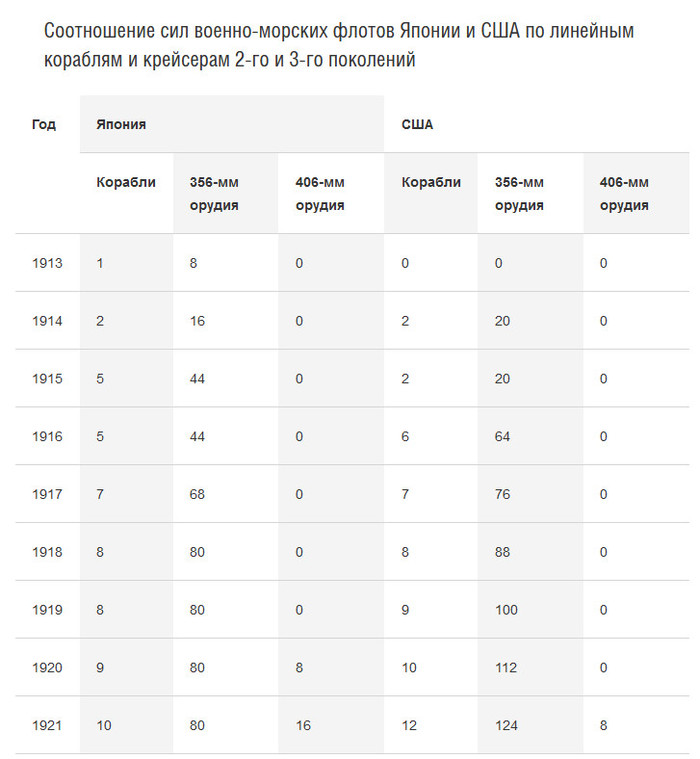Select the 1913 year cell
700x759 pixels.
(x=47, y=263)
